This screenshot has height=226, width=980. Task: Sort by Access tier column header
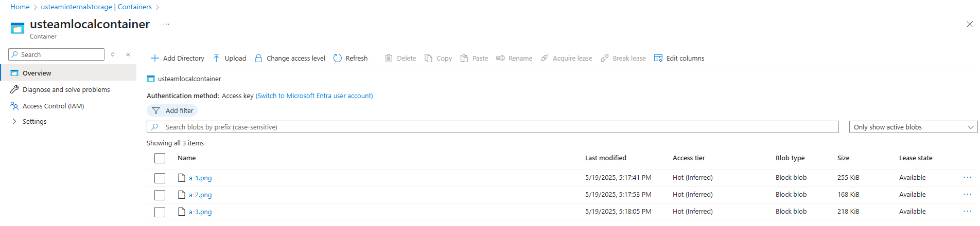pos(689,158)
